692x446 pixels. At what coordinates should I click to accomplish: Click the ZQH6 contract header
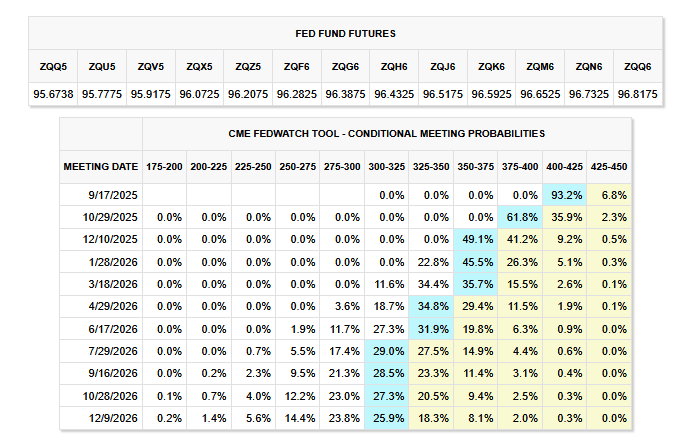coord(394,67)
